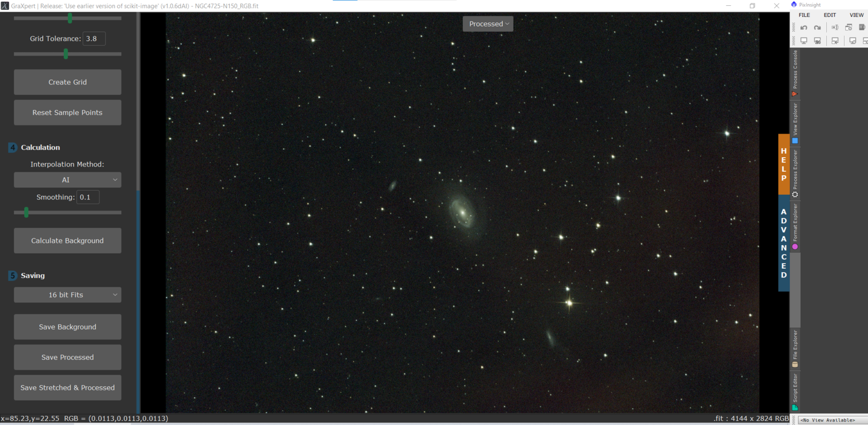Open the Process Console side tab

coord(795,73)
